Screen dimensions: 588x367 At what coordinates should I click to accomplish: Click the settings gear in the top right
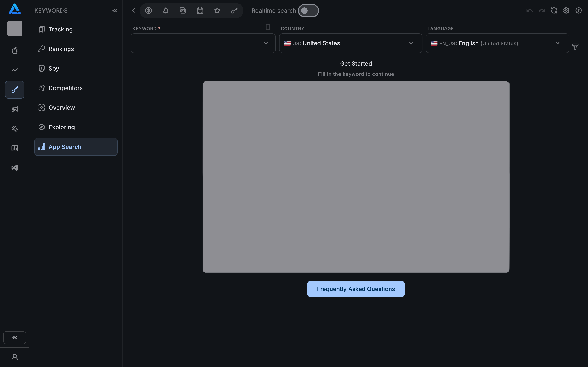point(566,10)
